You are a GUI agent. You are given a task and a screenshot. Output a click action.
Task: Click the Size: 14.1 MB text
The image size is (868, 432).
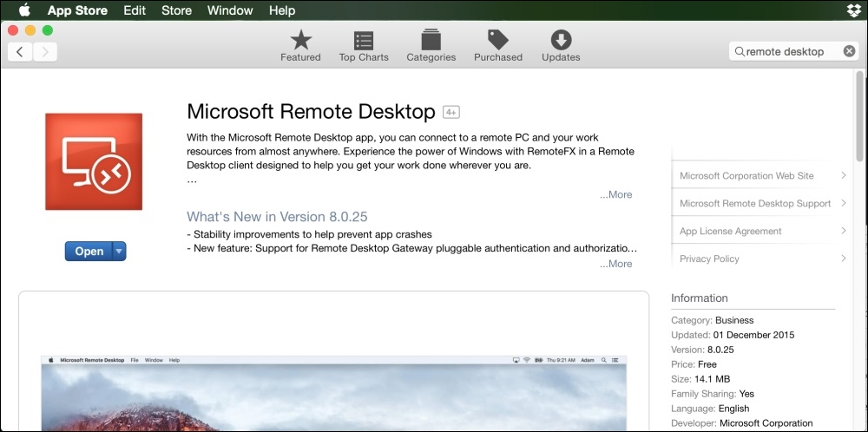coord(700,379)
